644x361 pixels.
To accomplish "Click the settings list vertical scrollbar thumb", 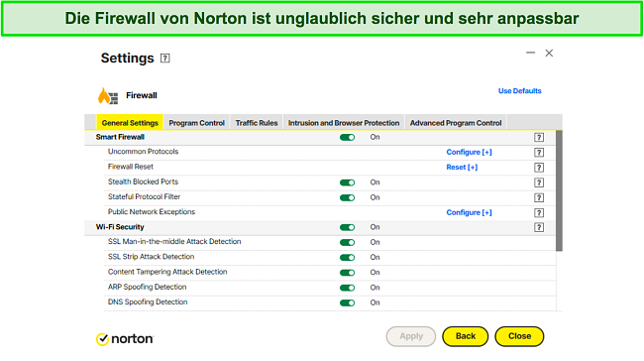I will pyautogui.click(x=559, y=190).
